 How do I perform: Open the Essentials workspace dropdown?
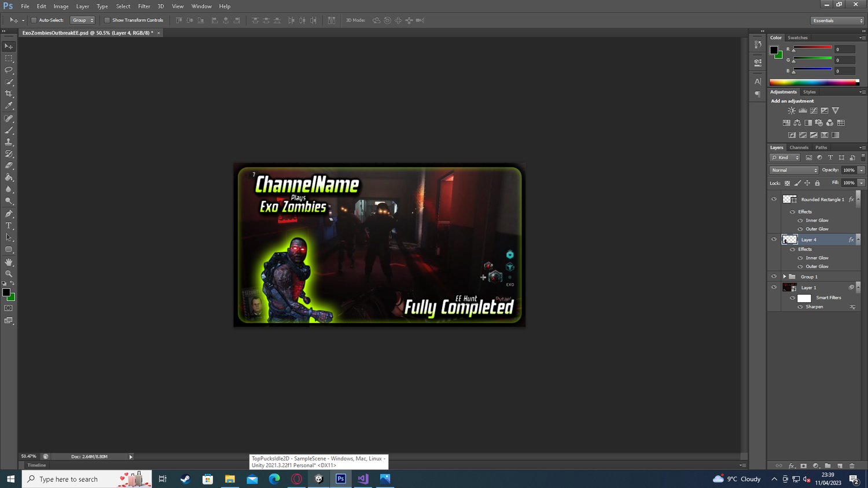pos(837,20)
